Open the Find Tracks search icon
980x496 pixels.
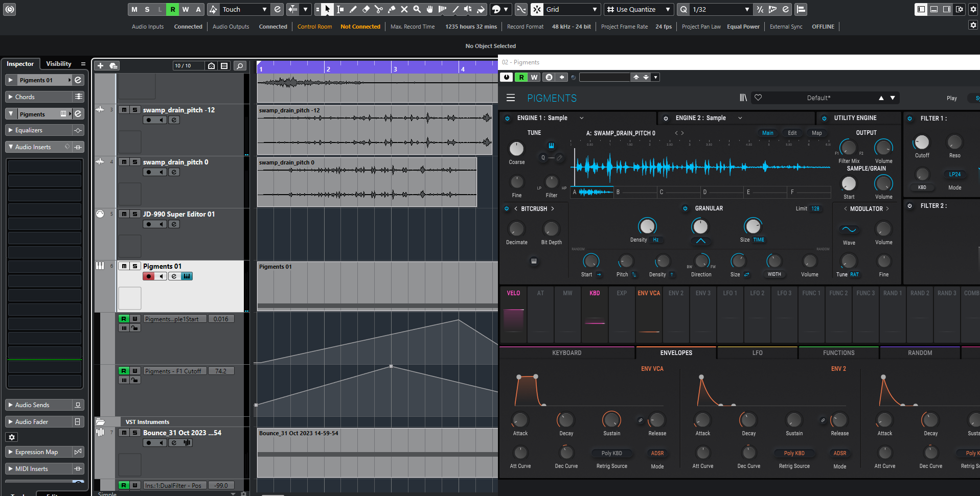pos(240,65)
